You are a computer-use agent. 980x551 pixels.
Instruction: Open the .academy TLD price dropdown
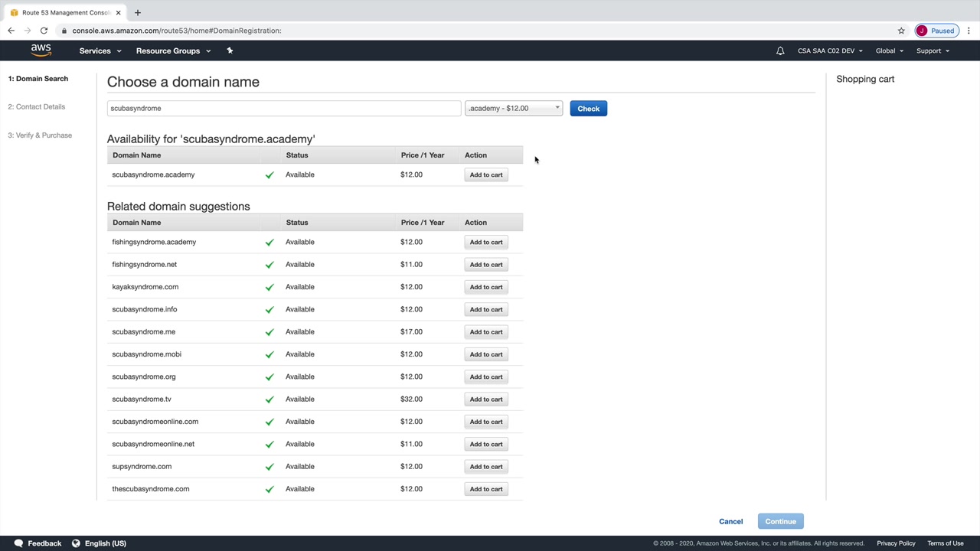514,109
